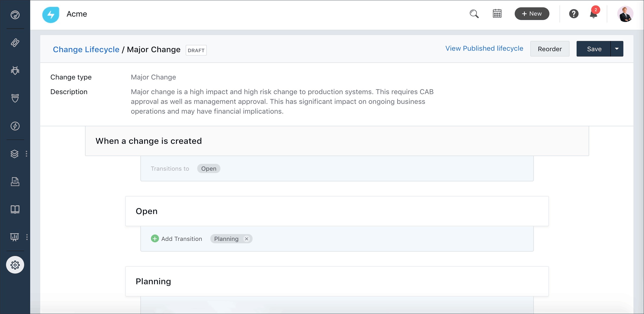Viewport: 644px width, 314px height.
Task: Show more options next to the reports icon
Action: click(x=27, y=237)
